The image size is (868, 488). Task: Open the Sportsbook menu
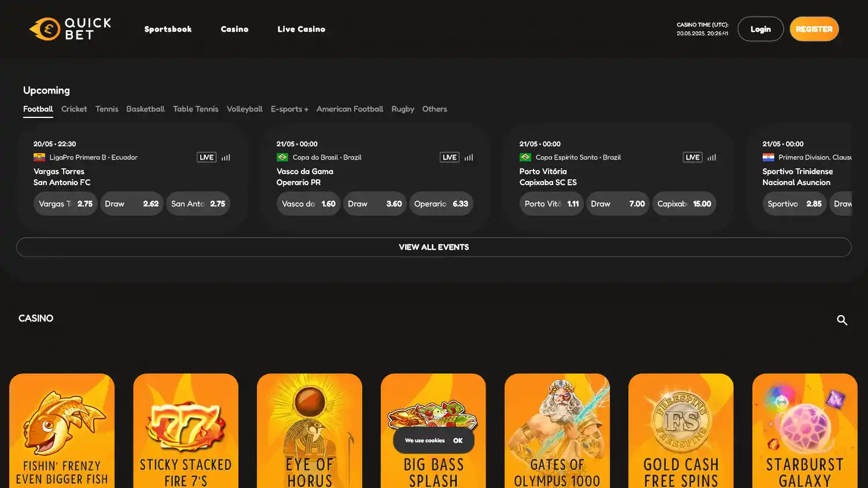tap(168, 29)
